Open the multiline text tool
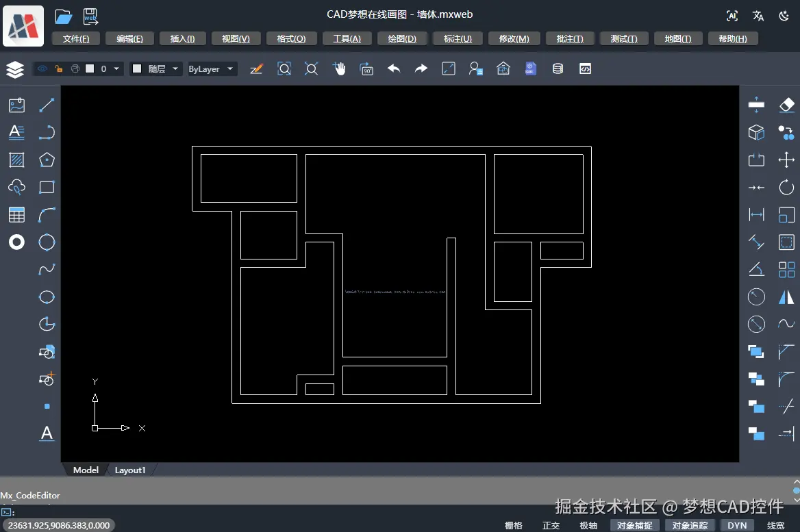This screenshot has width=800, height=532. tap(16, 132)
